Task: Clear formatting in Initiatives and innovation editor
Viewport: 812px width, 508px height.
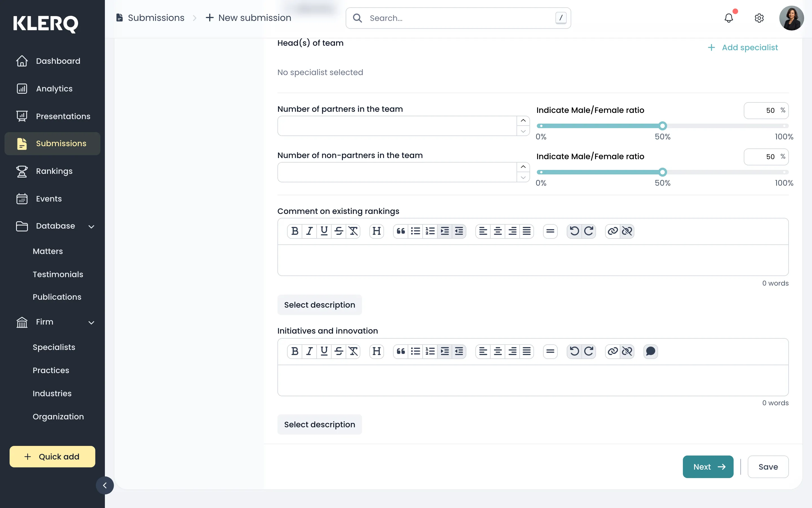Action: (353, 351)
